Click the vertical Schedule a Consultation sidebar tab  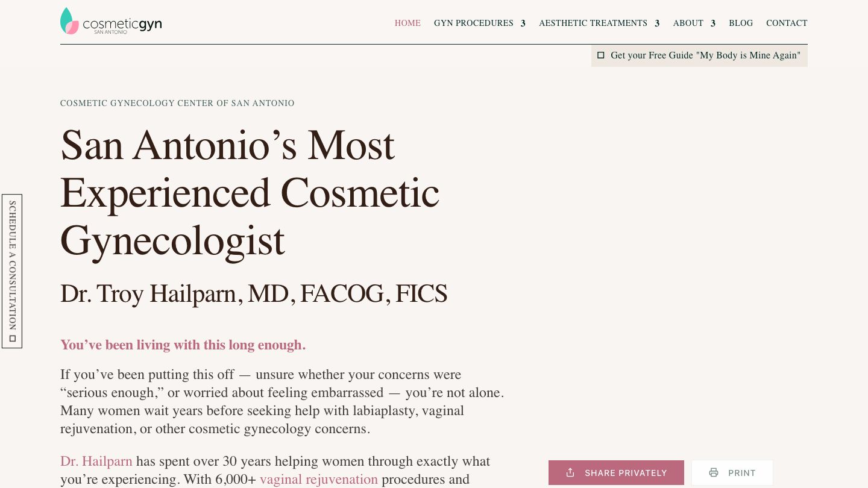coord(12,271)
